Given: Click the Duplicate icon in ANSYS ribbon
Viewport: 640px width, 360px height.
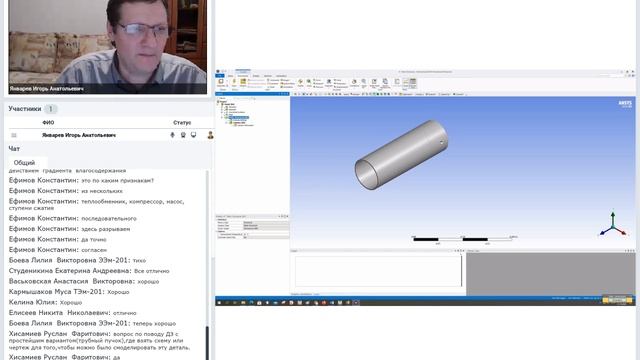Looking at the screenshot, I should point(221,82).
